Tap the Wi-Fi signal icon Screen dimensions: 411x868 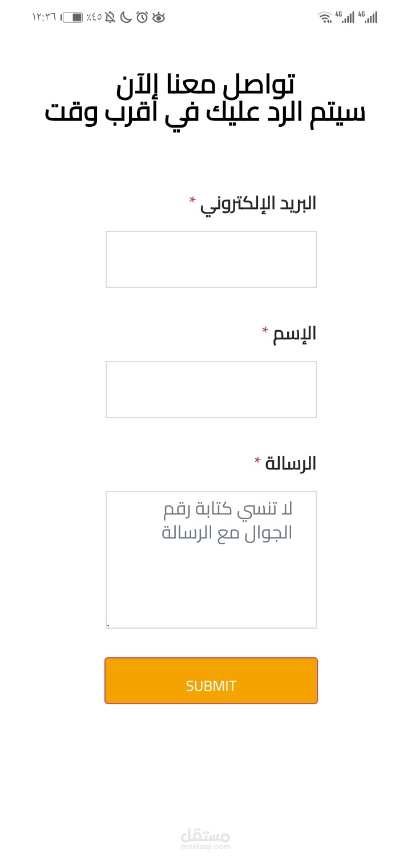325,17
